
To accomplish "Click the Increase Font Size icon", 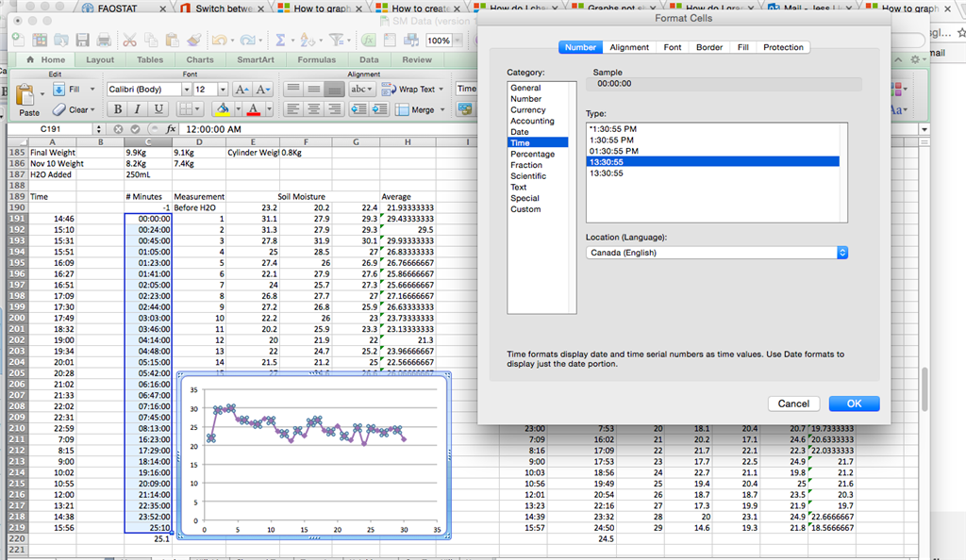I will [x=242, y=90].
